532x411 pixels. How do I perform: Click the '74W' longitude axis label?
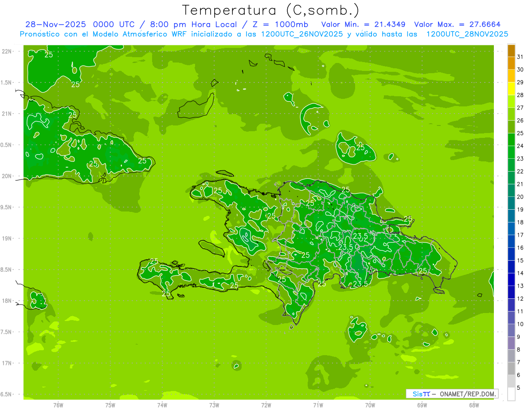pos(162,405)
